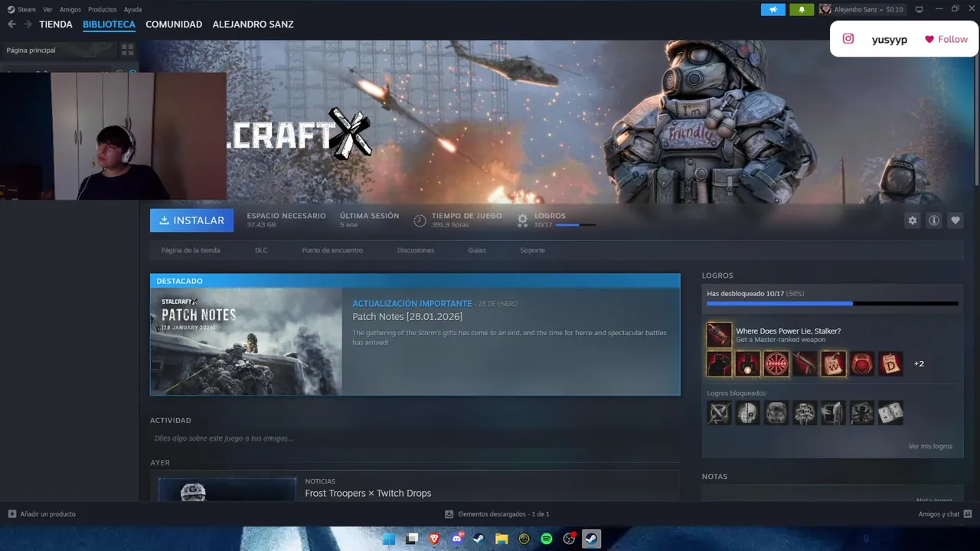Select the 1000000 wheel achievement icon
980x551 pixels.
(776, 364)
